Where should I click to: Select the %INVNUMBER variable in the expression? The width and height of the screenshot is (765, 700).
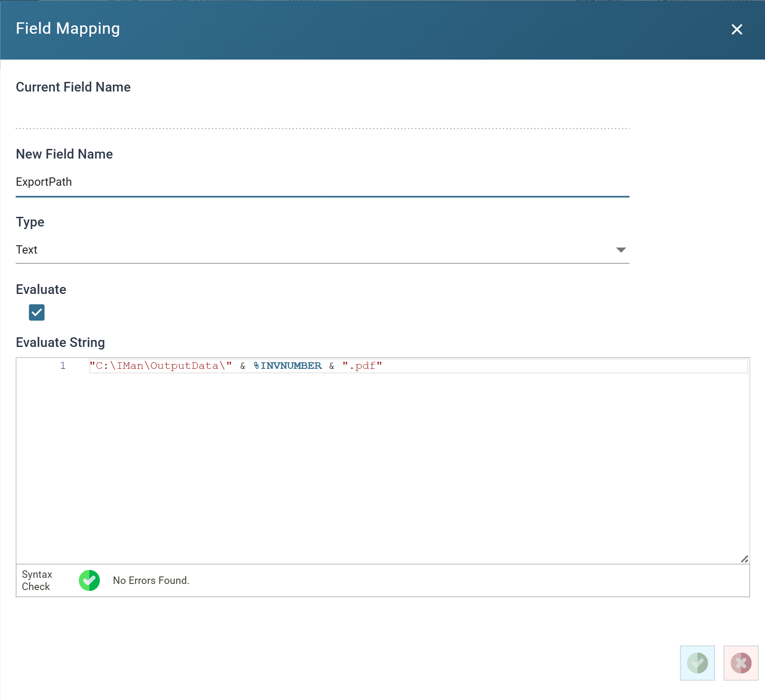288,366
